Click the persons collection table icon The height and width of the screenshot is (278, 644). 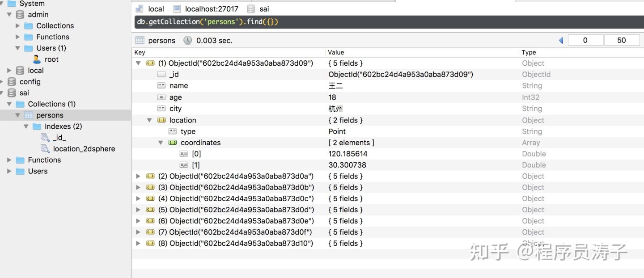point(29,115)
